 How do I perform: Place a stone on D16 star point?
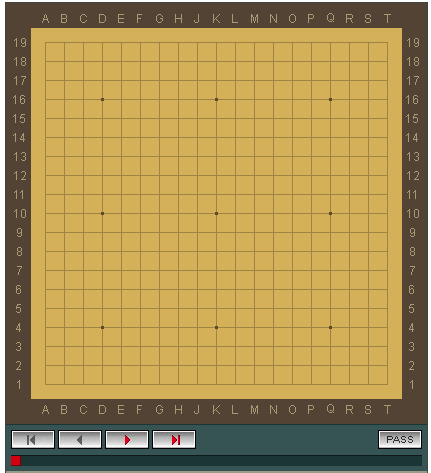pos(102,99)
